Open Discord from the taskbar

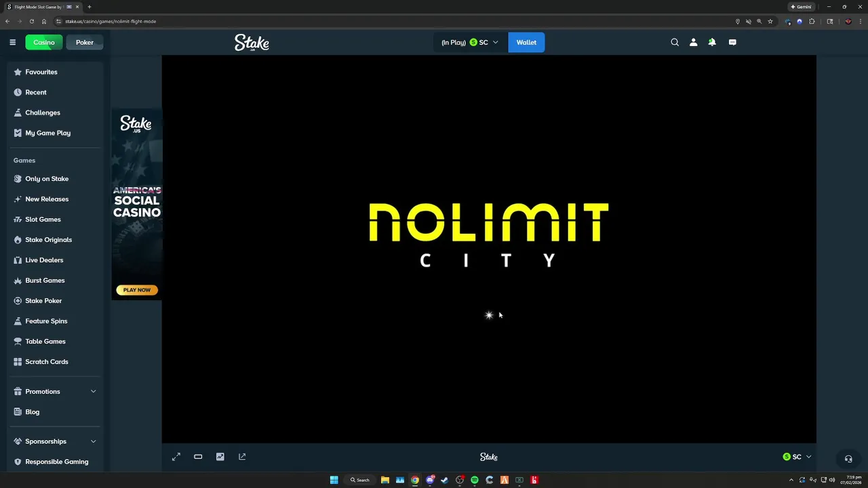(430, 480)
